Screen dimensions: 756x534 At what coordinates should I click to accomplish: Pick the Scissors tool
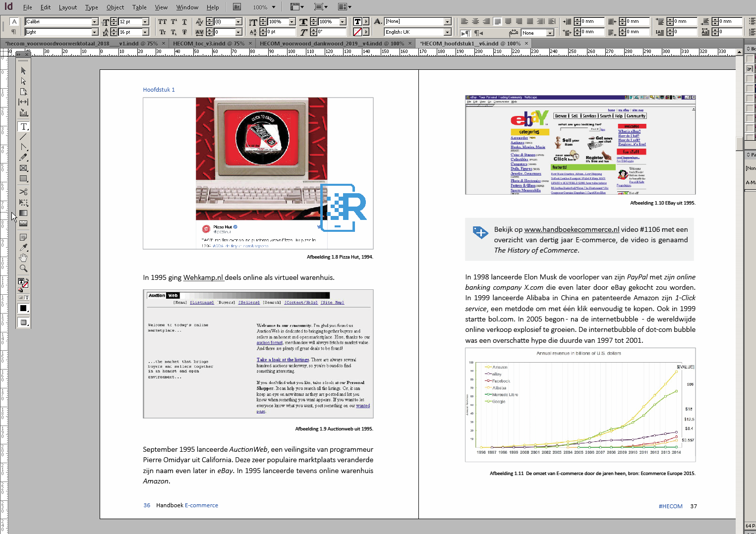tap(23, 192)
